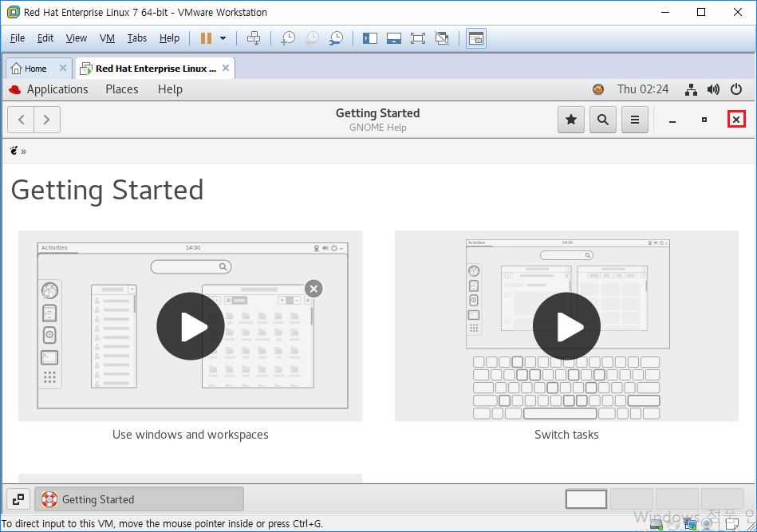
Task: Send Ctrl+Alt+Del to the VM
Action: click(254, 38)
